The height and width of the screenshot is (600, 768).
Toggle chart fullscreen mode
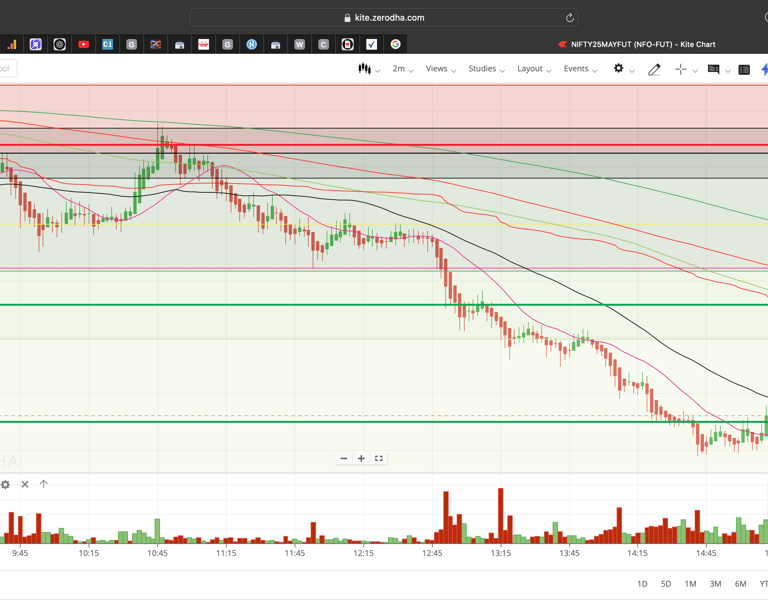coord(379,458)
